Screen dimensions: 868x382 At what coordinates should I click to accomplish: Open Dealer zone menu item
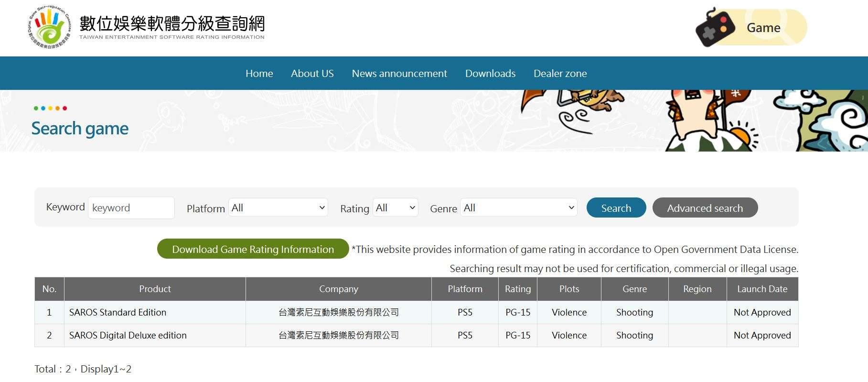pyautogui.click(x=560, y=73)
